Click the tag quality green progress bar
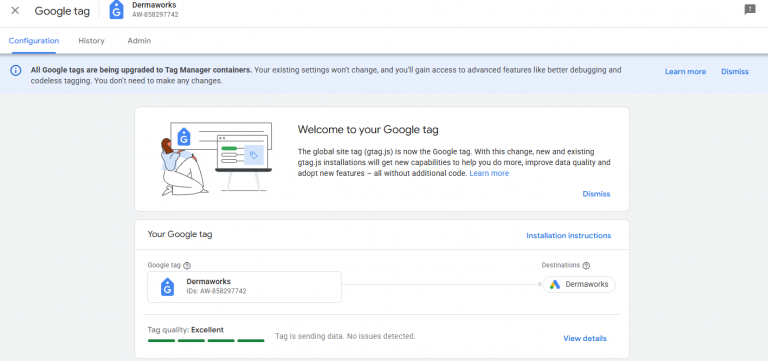This screenshot has width=768, height=361. point(206,340)
